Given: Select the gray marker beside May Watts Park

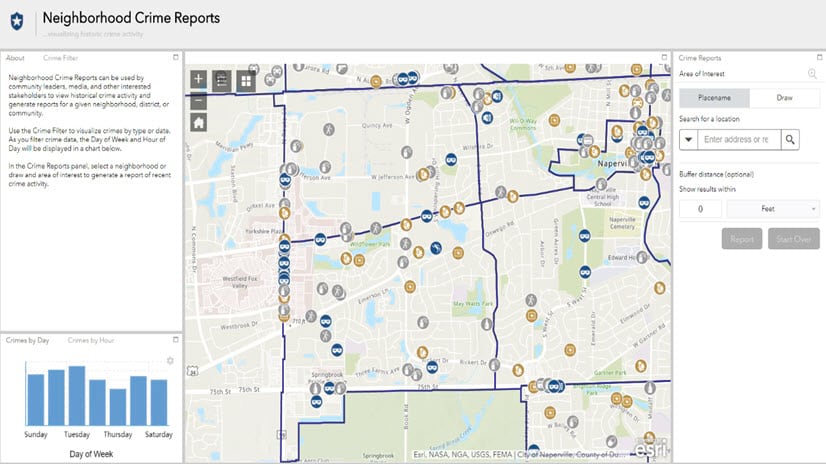Looking at the screenshot, I should [486, 324].
